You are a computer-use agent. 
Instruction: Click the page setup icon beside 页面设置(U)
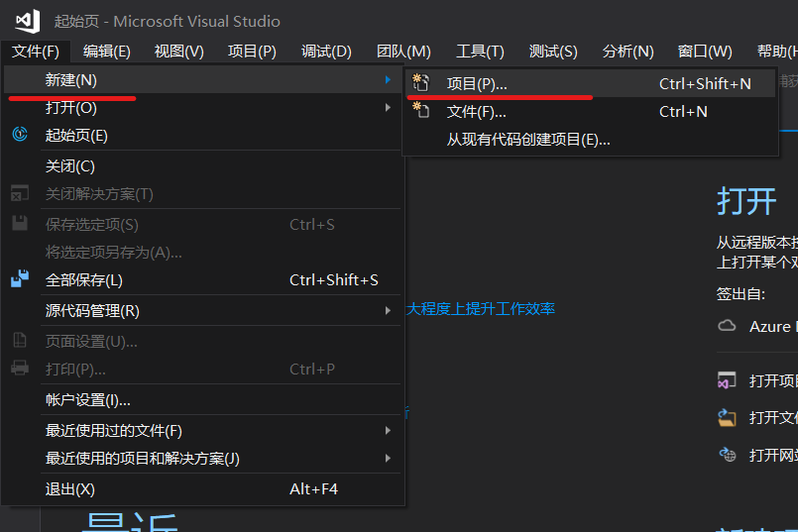click(x=20, y=340)
